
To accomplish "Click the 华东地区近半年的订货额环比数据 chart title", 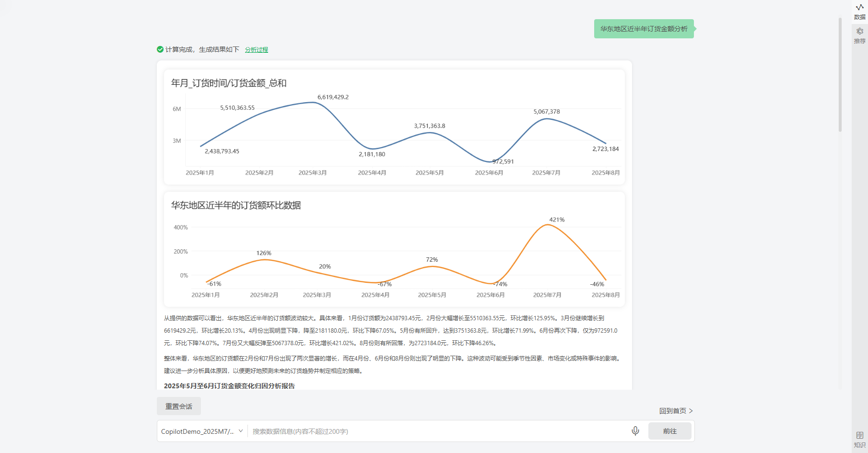I will [x=236, y=206].
